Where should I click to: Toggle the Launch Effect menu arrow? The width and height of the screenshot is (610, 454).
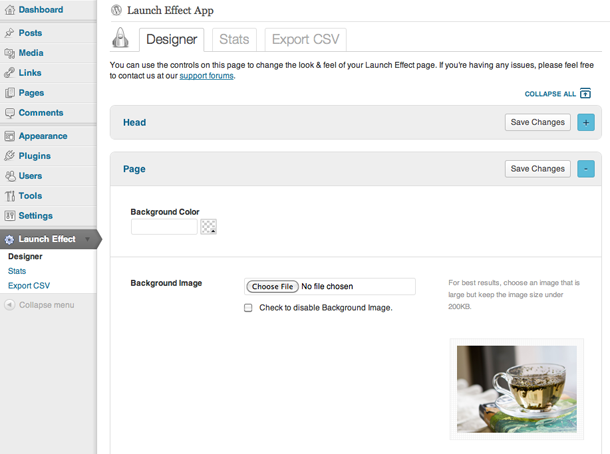pos(88,239)
